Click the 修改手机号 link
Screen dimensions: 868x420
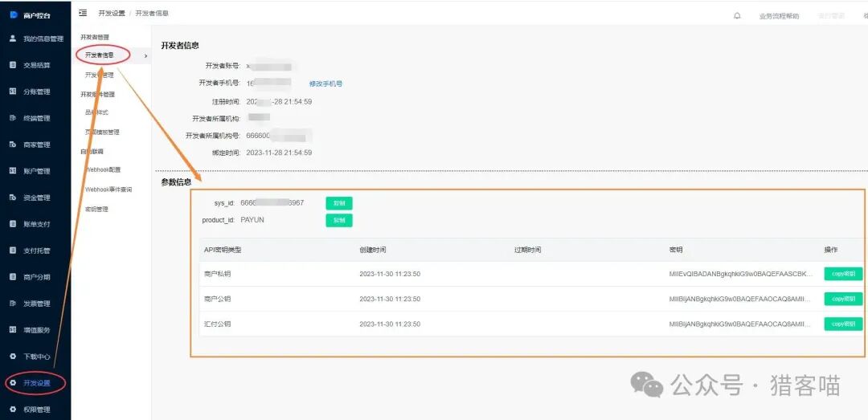click(325, 84)
